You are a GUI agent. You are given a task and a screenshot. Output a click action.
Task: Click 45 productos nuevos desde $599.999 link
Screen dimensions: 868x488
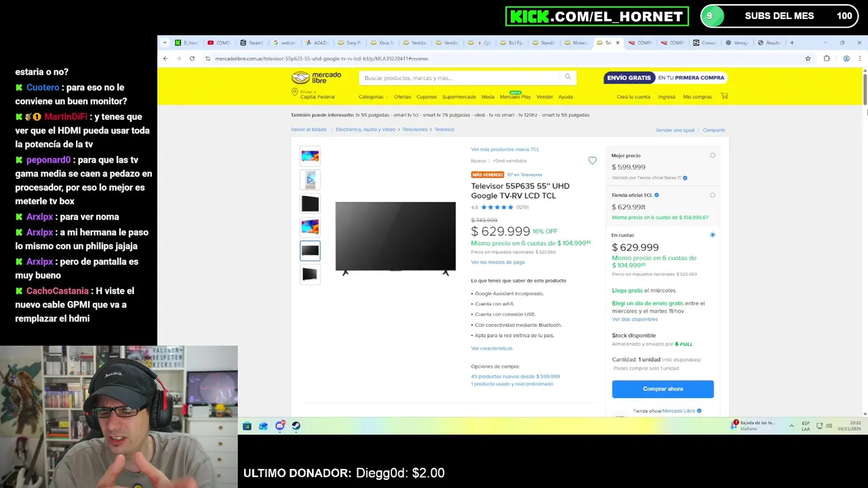515,377
